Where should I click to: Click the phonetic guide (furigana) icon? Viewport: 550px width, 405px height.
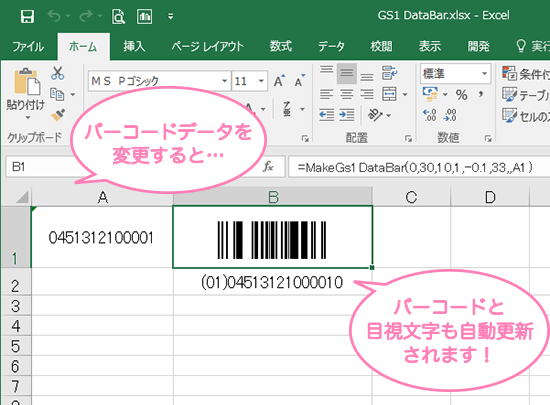[287, 109]
